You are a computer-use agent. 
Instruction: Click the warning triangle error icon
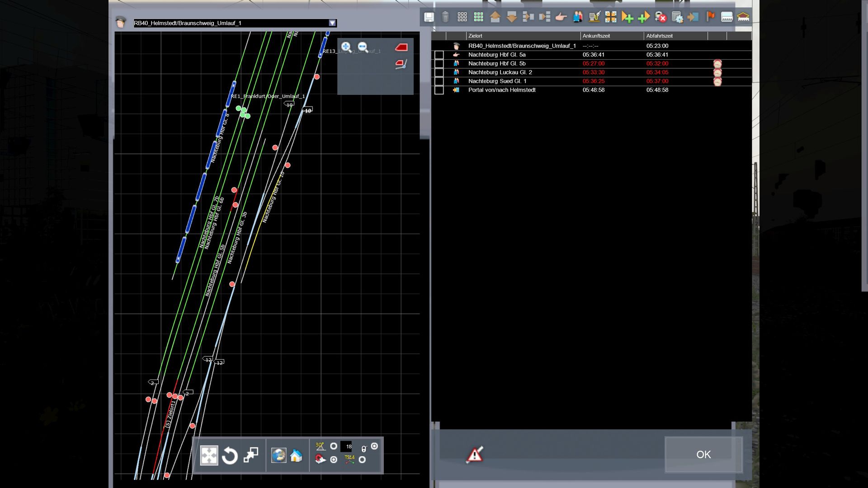pos(475,455)
